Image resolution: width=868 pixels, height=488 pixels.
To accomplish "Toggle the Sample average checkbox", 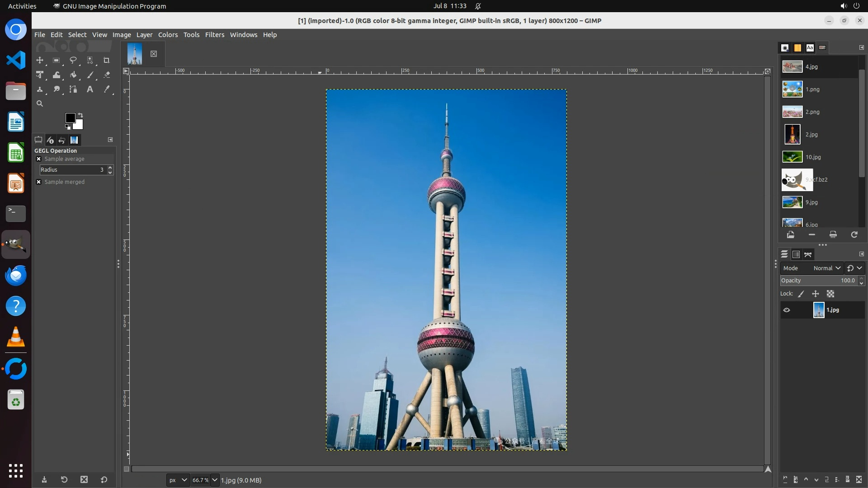I will [39, 159].
